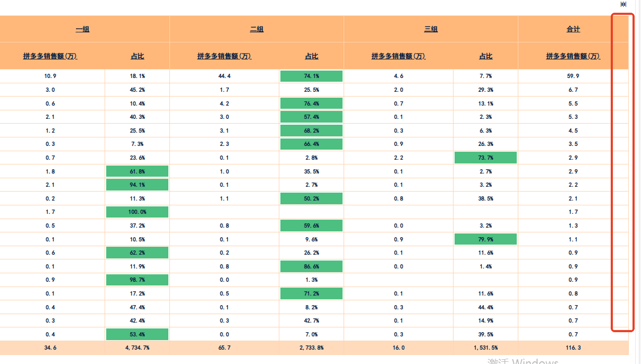
Task: Select the 4,734.7% total cell
Action: pyautogui.click(x=137, y=348)
